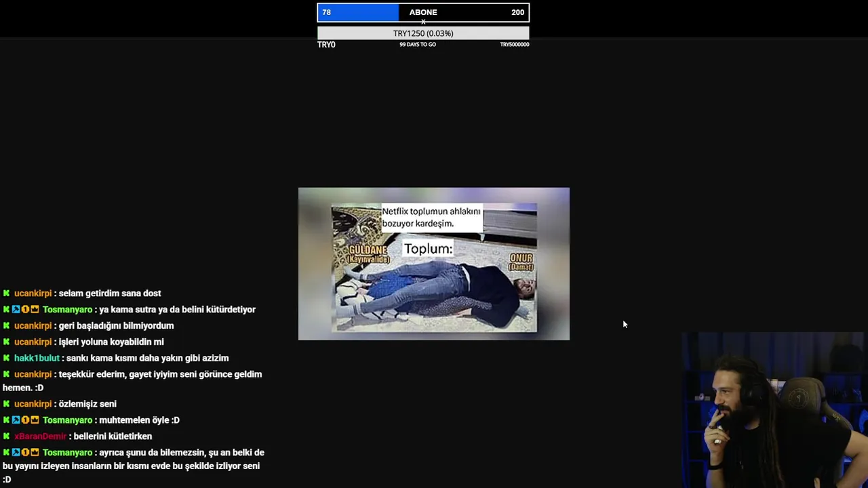The image size is (868, 488).
Task: Click the message 'işleri yoluna koyabildin mi'
Action: pyautogui.click(x=111, y=342)
